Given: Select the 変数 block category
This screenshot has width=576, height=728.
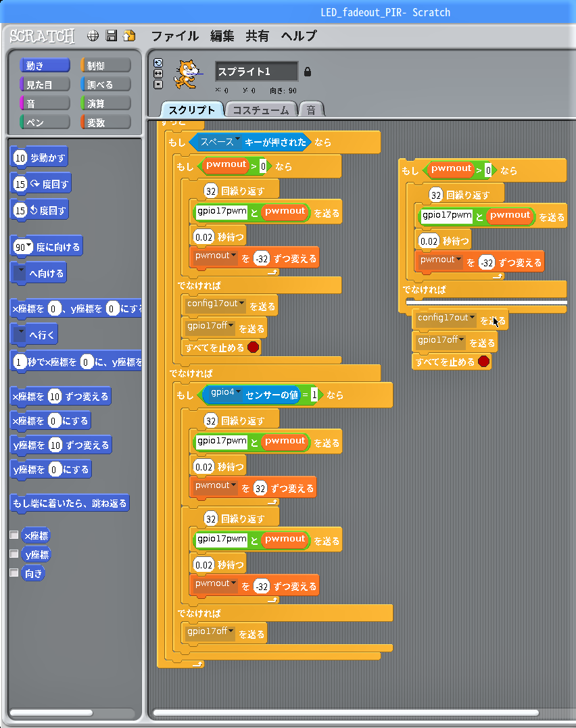Looking at the screenshot, I should click(x=105, y=122).
